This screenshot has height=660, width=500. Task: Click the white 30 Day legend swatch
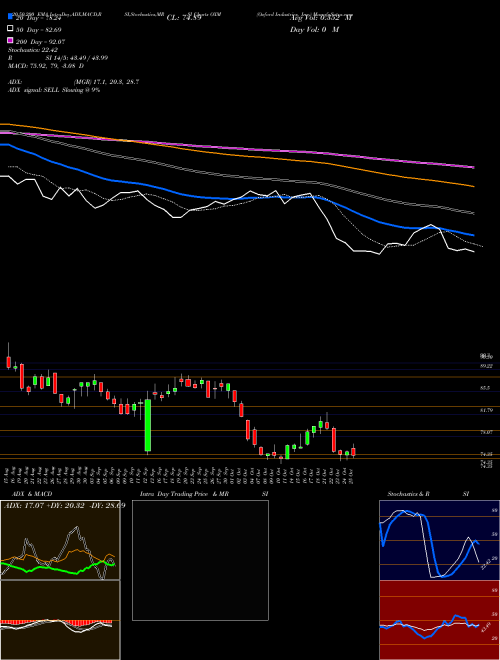coord(10,29)
